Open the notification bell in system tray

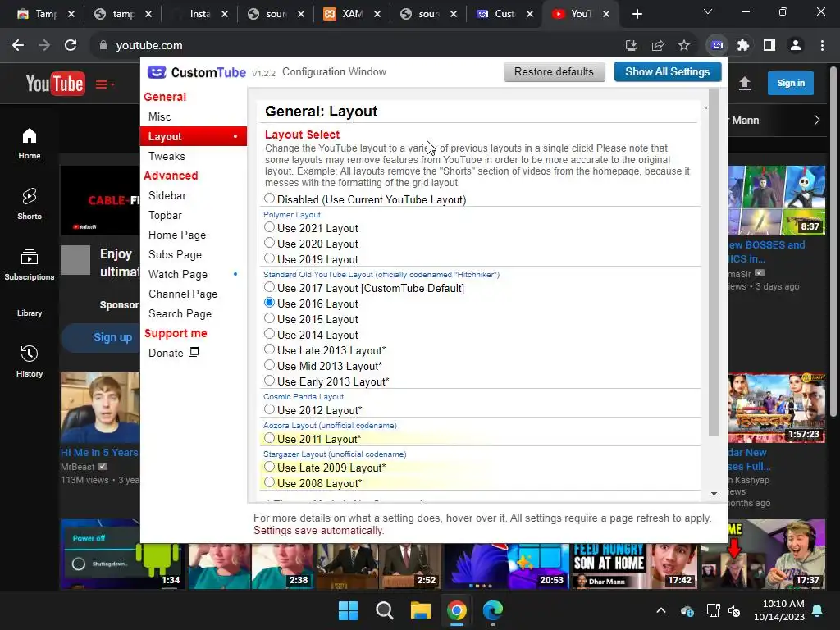(x=818, y=610)
